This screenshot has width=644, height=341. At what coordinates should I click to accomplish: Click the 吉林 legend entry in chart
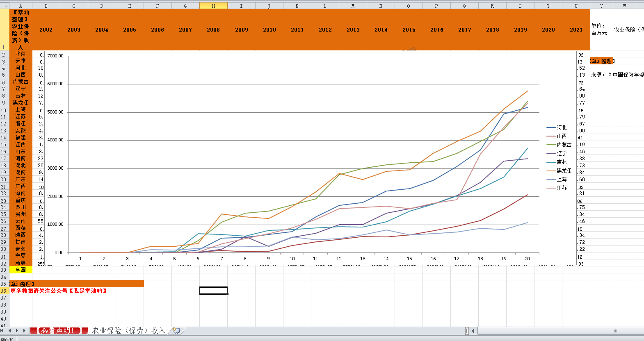(x=557, y=162)
